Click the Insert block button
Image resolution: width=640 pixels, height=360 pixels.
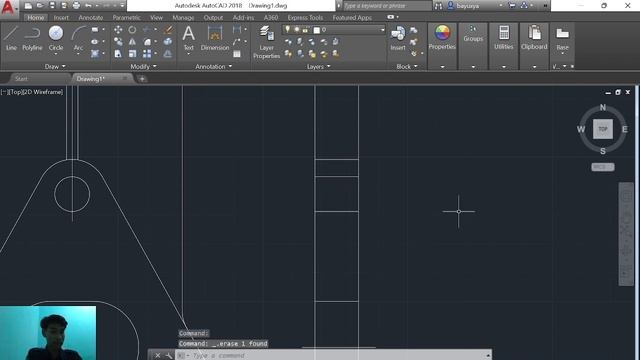point(398,38)
